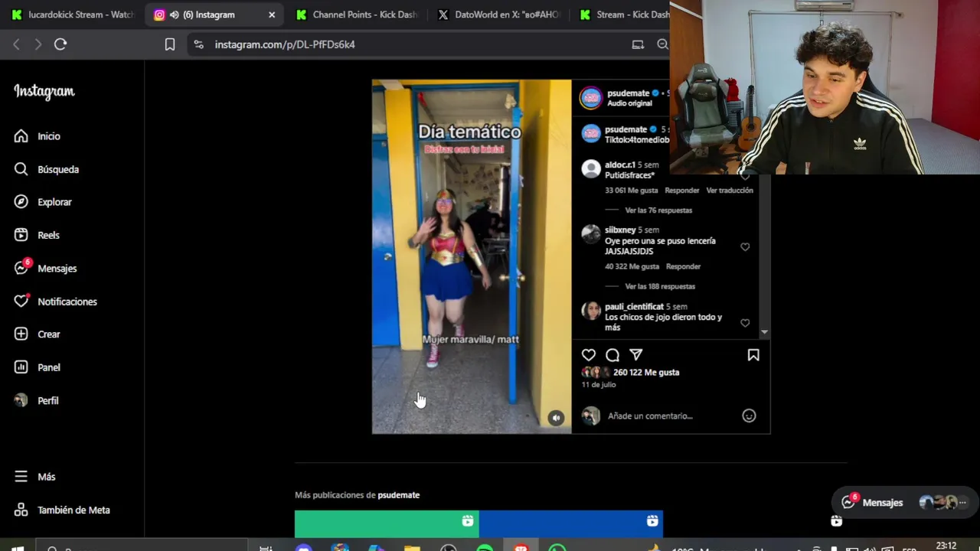Screen dimensions: 980x551
Task: Open Inicio in the Instagram sidebar
Action: tap(37, 136)
